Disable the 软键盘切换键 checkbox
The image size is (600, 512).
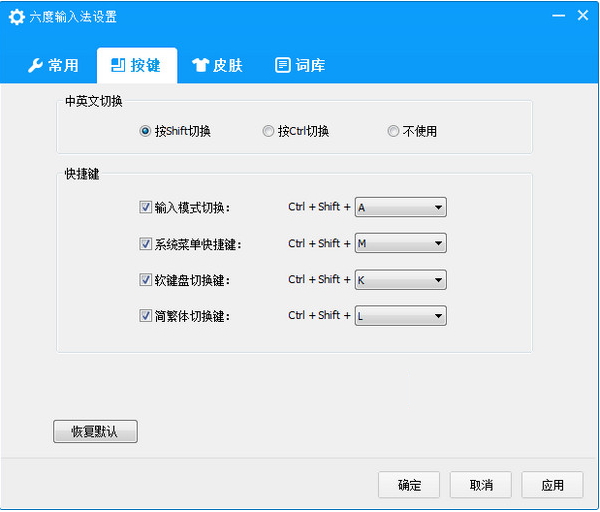(146, 280)
